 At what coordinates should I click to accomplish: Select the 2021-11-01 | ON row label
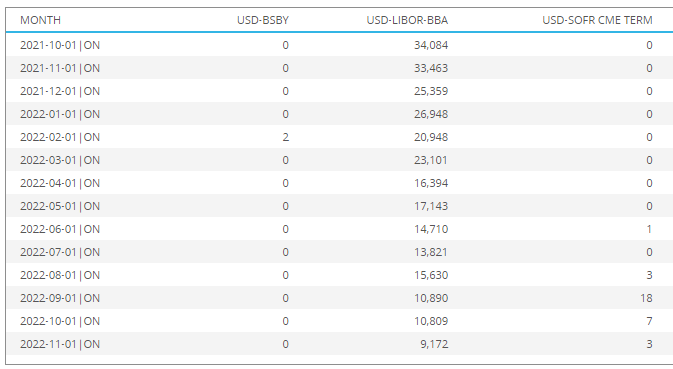(60, 68)
